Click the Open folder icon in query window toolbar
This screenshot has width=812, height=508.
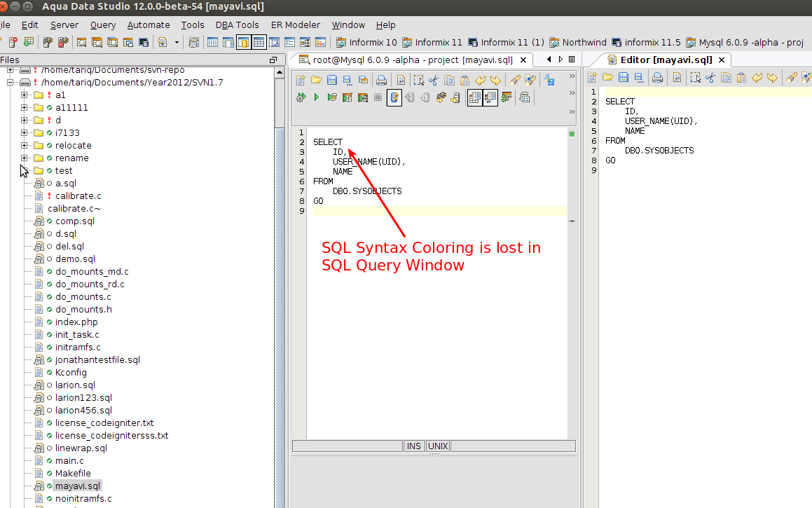(x=317, y=80)
